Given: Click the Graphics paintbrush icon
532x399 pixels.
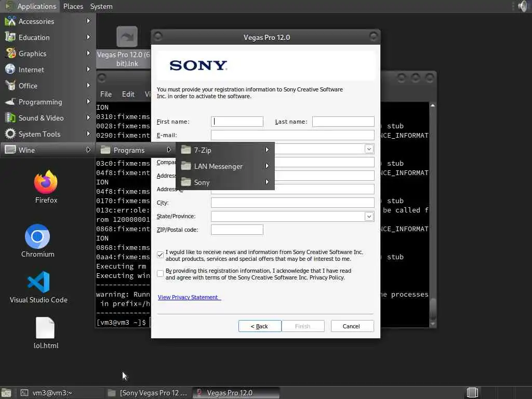Looking at the screenshot, I should point(10,54).
